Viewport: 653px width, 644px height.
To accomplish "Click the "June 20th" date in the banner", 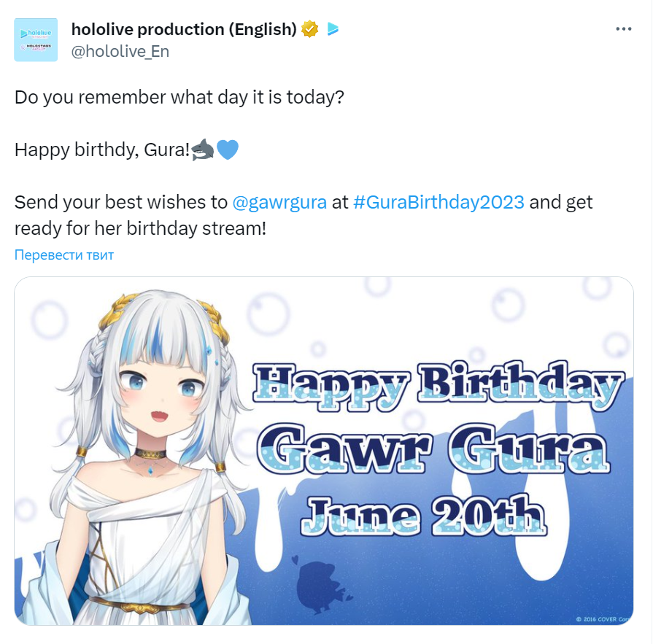I will (423, 516).
